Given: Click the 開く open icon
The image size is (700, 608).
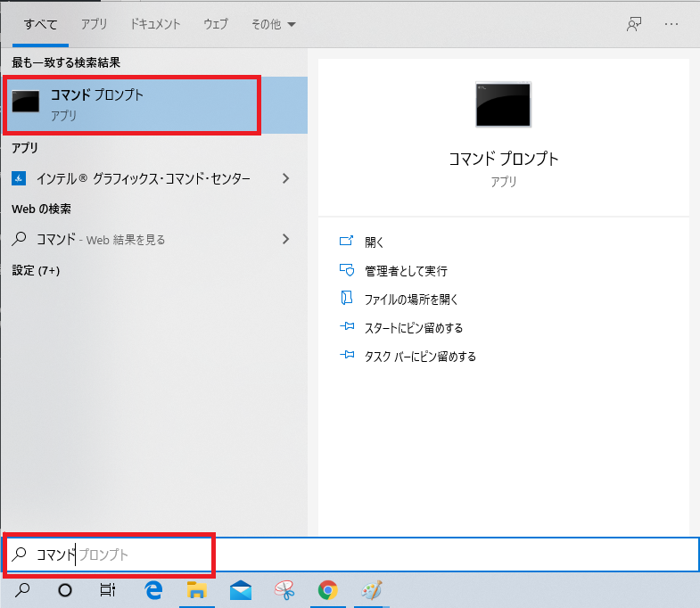Looking at the screenshot, I should coord(346,241).
